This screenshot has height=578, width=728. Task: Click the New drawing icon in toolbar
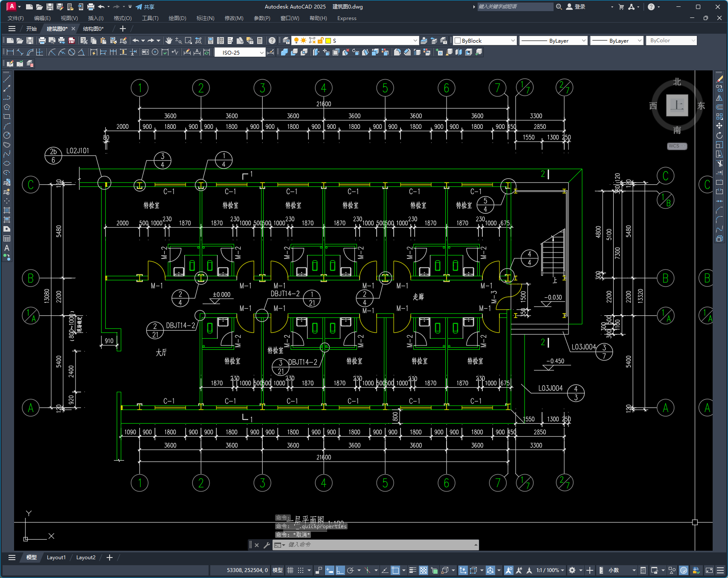coord(10,41)
